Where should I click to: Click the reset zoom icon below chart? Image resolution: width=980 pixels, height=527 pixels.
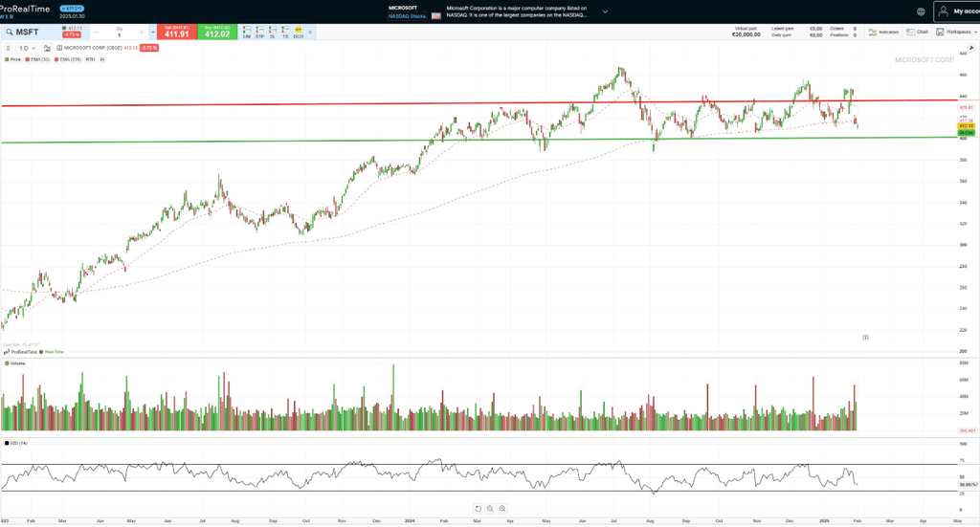pos(479,509)
